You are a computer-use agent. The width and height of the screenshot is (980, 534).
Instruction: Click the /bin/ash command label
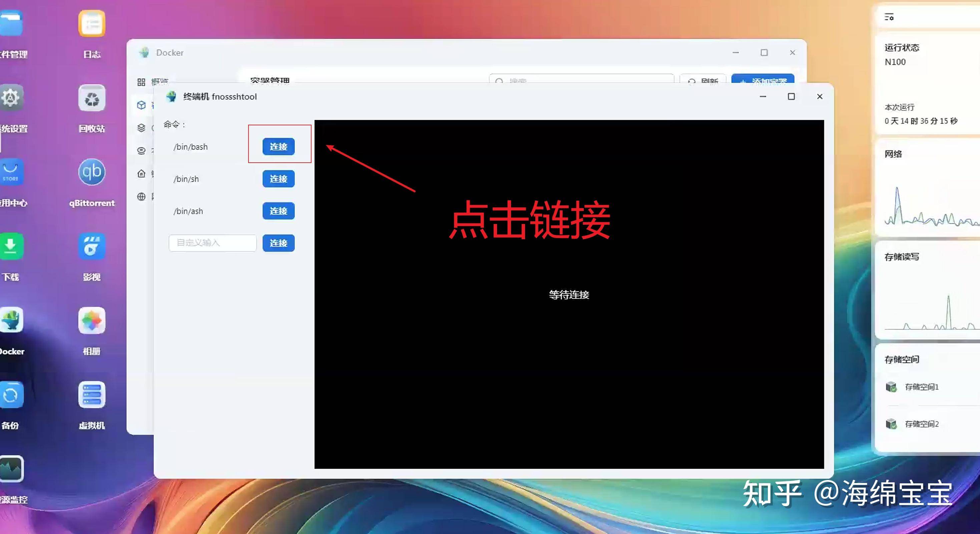tap(188, 211)
